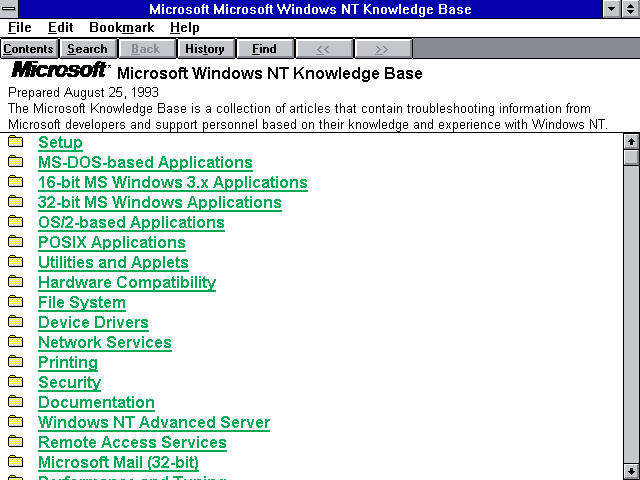Open the Printing link
The image size is (640, 480).
point(68,362)
